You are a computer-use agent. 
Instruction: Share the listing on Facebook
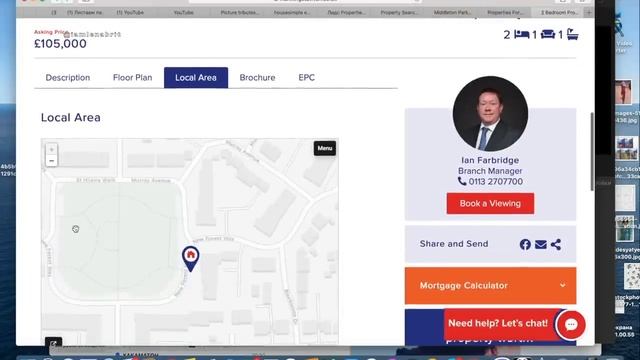(x=525, y=244)
